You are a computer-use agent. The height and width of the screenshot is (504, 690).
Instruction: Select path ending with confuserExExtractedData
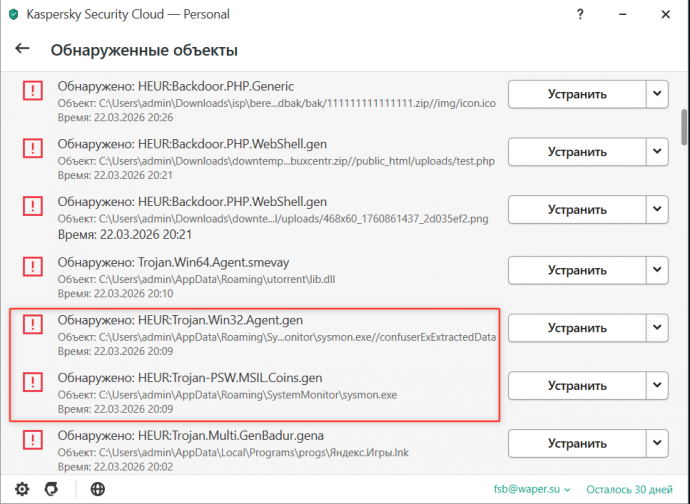[277, 337]
